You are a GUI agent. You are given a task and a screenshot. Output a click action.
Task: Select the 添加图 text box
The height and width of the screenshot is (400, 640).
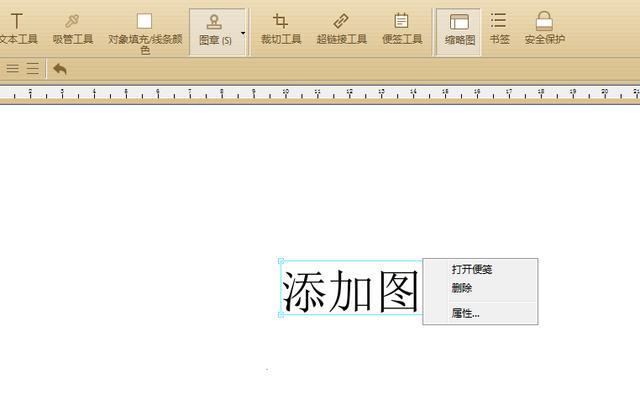tap(351, 288)
